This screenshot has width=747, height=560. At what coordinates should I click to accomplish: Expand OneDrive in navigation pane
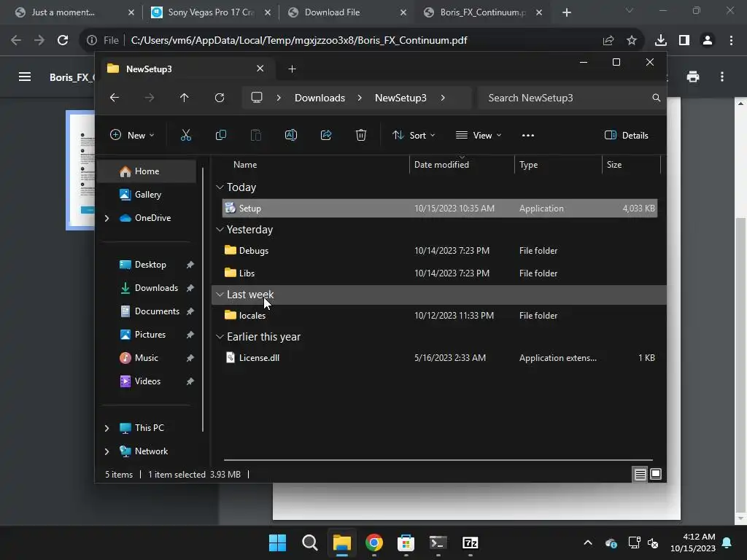click(107, 218)
